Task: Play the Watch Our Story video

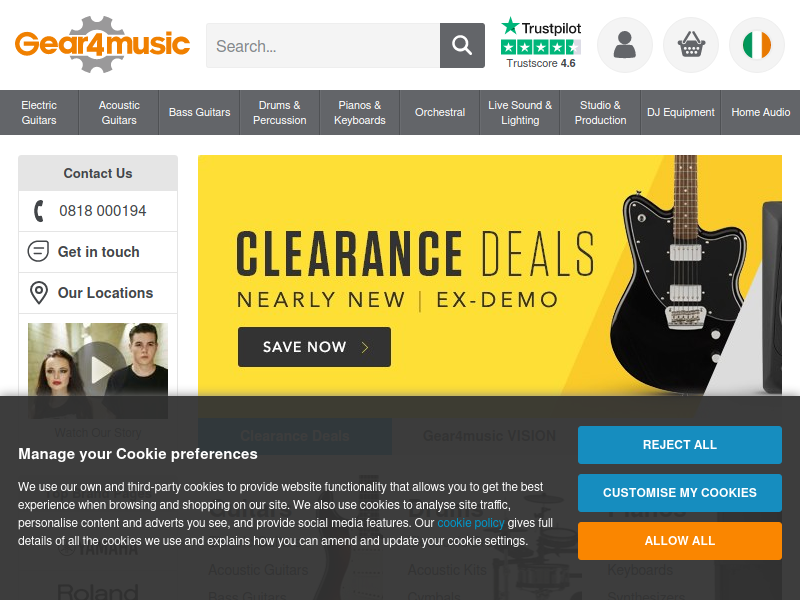Action: [x=98, y=369]
